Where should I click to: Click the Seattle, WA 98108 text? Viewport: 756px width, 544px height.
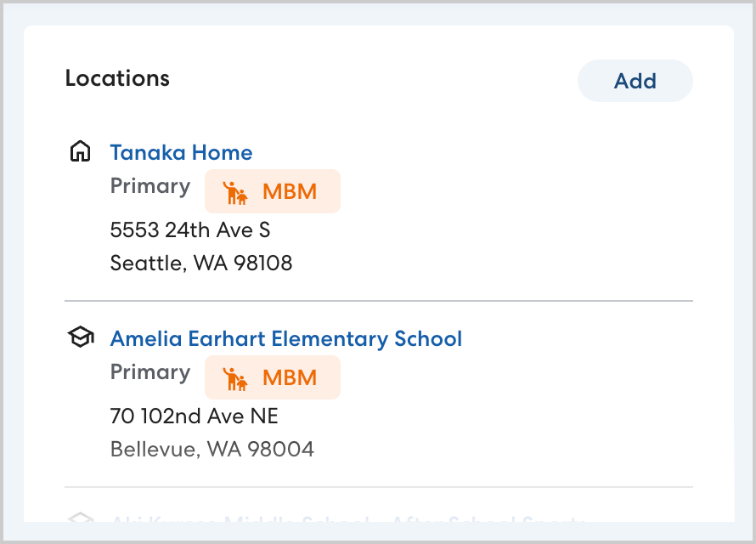click(x=201, y=263)
